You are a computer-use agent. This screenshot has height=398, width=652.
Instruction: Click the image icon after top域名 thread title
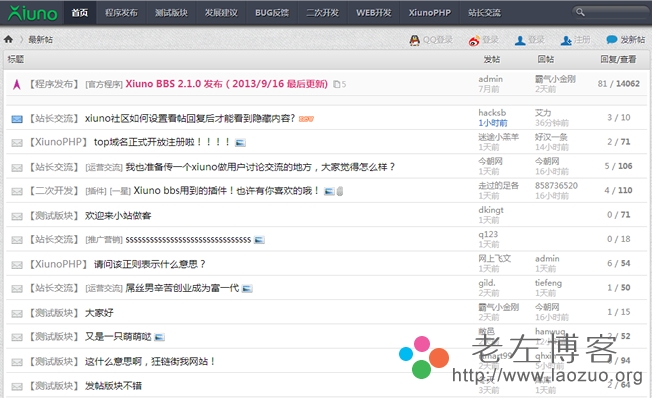[x=240, y=143]
